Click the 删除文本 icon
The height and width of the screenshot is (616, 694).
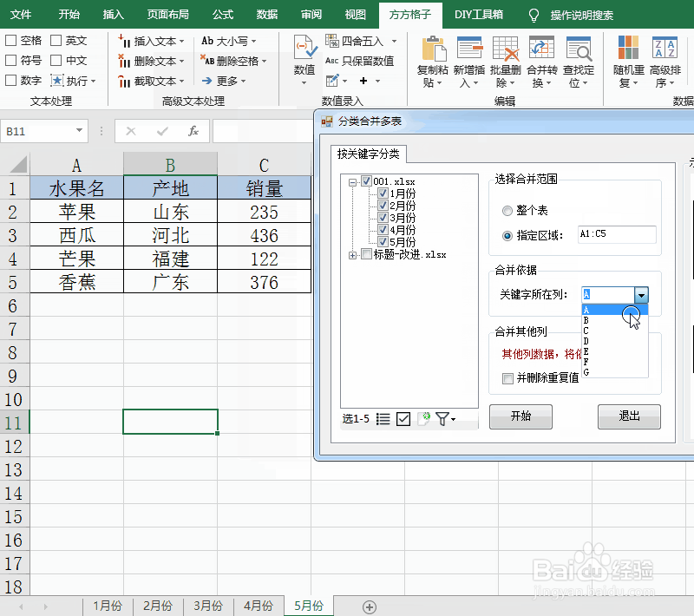click(124, 61)
